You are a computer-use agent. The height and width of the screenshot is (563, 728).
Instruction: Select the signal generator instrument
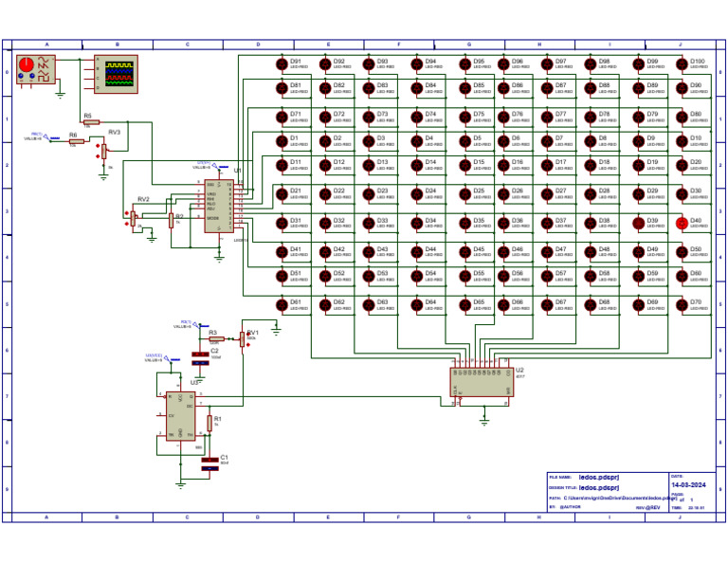coord(36,69)
